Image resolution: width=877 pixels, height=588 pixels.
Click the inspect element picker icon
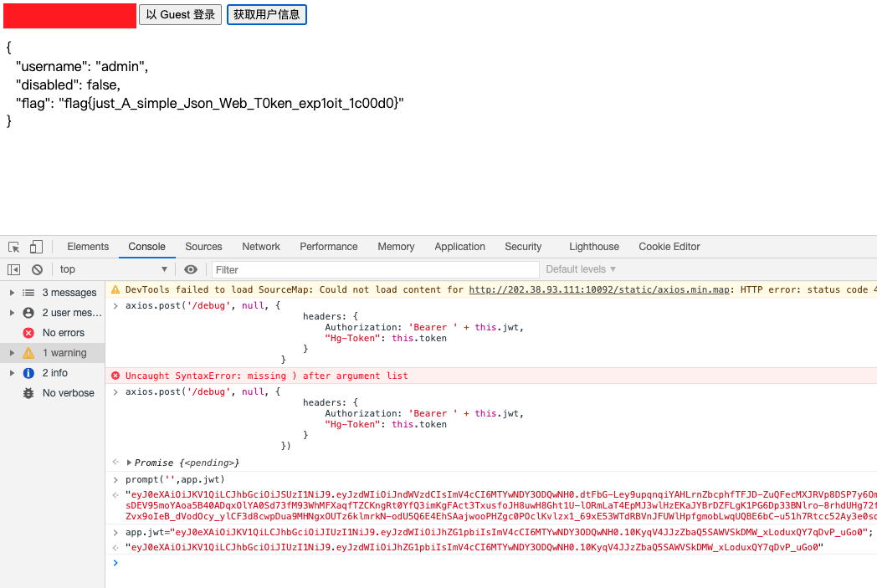pyautogui.click(x=14, y=247)
